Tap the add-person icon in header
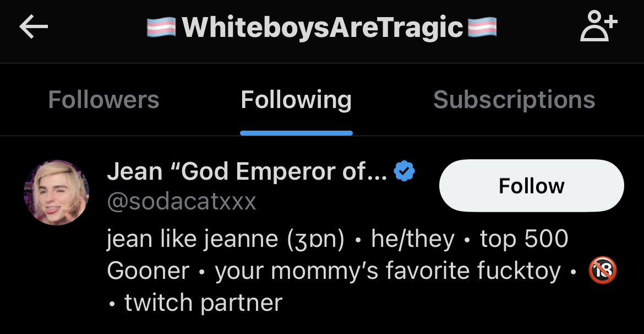The height and width of the screenshot is (334, 644). tap(598, 27)
